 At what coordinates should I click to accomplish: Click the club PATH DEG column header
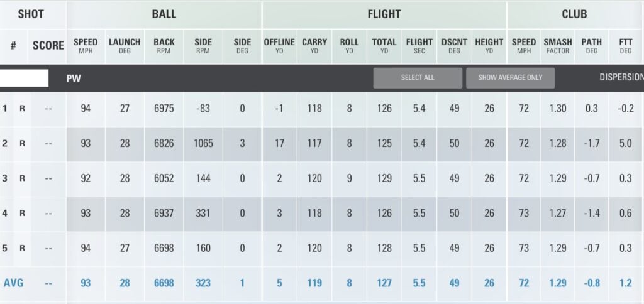[x=591, y=46]
